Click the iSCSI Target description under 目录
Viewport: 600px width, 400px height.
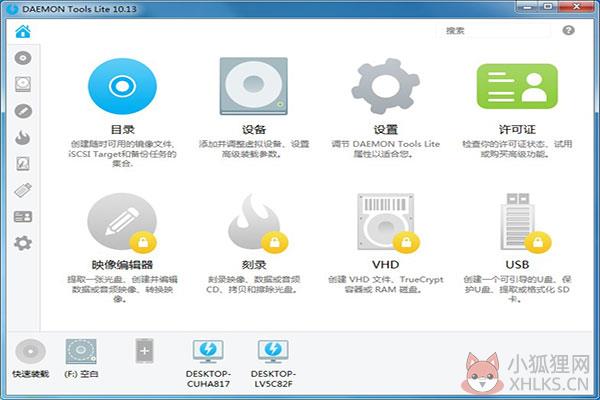click(x=122, y=154)
